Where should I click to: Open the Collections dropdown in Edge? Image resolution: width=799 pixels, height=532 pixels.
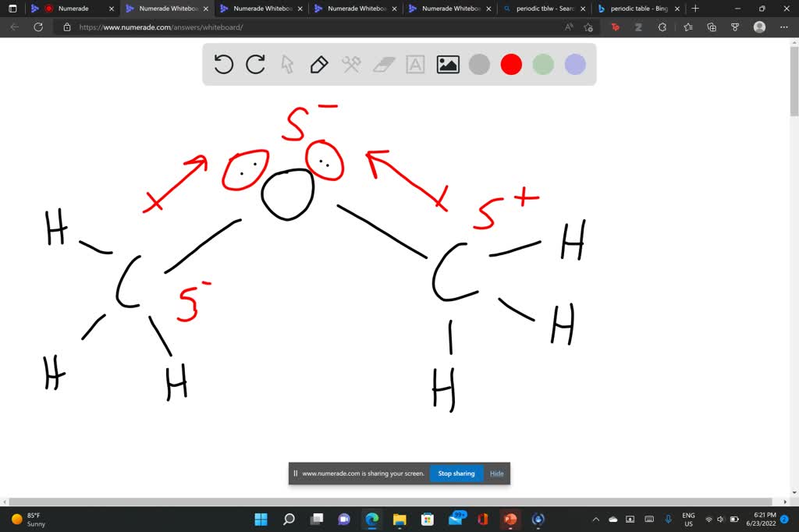[711, 27]
